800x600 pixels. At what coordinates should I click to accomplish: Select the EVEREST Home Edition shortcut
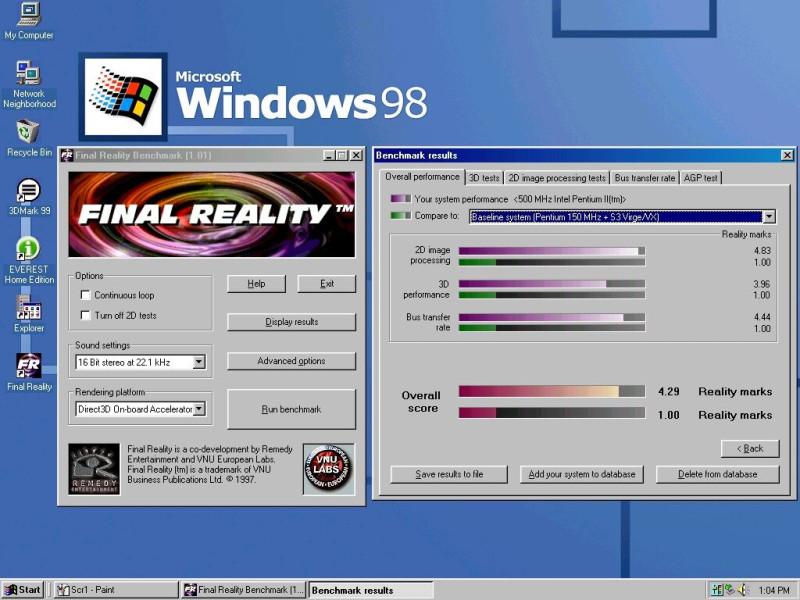29,260
